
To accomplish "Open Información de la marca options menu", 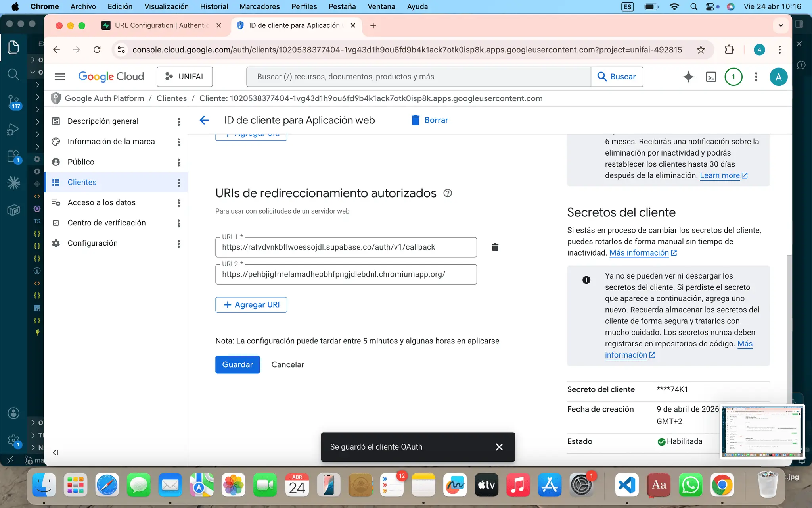I will click(x=179, y=142).
